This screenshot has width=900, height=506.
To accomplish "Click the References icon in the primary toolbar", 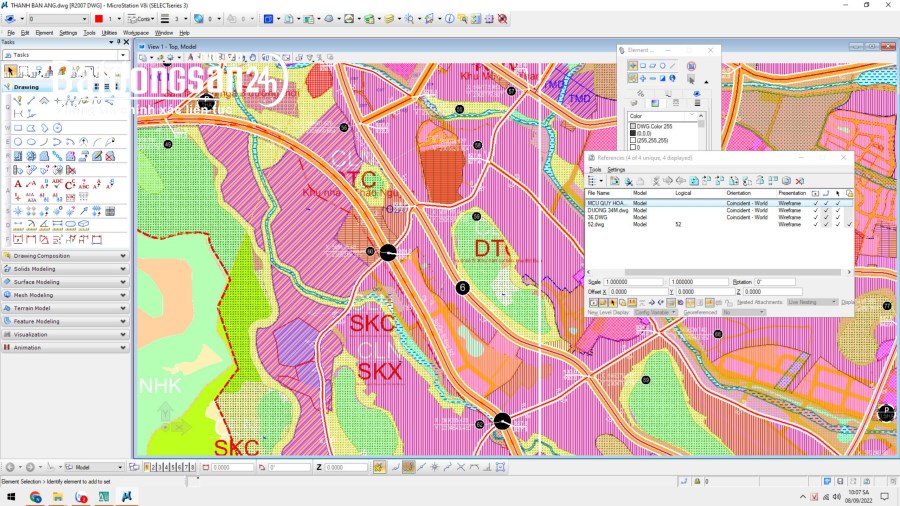I will (x=289, y=19).
